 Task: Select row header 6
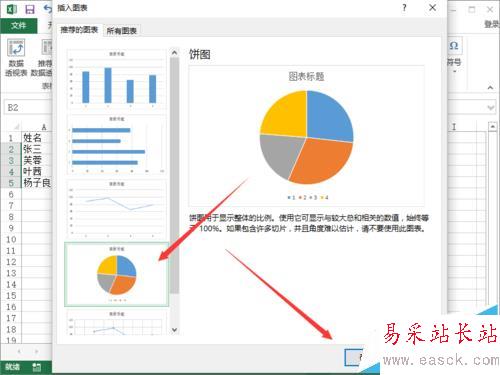coord(11,194)
